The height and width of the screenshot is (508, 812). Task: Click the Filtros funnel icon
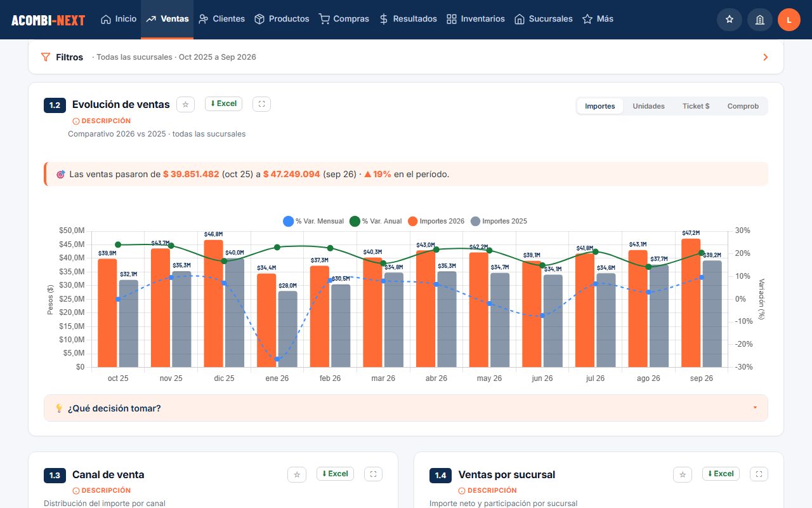click(46, 57)
